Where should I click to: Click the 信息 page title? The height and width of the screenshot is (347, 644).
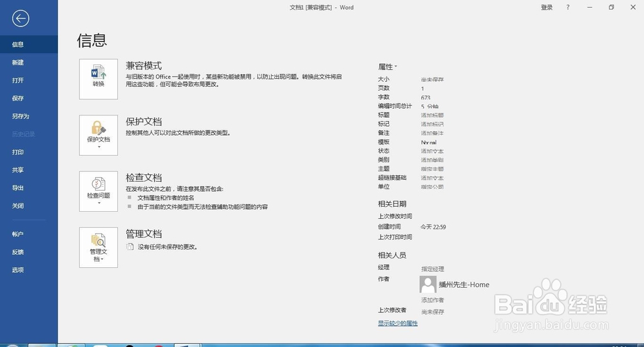pos(92,41)
